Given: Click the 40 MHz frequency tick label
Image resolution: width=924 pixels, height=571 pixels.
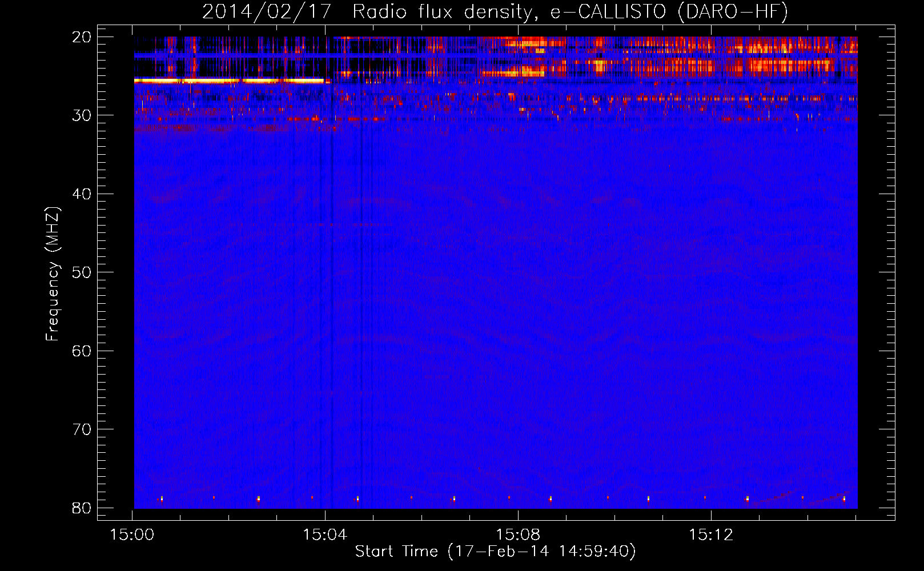Looking at the screenshot, I should pyautogui.click(x=82, y=194).
